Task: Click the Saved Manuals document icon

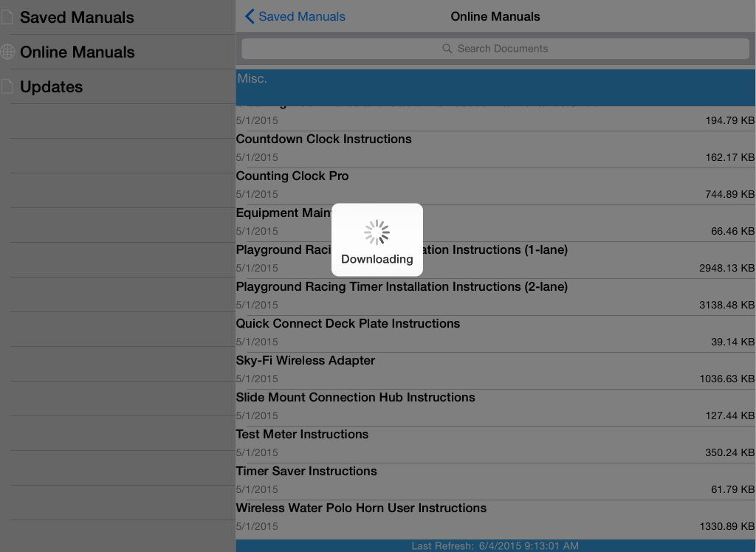Action: (x=7, y=18)
